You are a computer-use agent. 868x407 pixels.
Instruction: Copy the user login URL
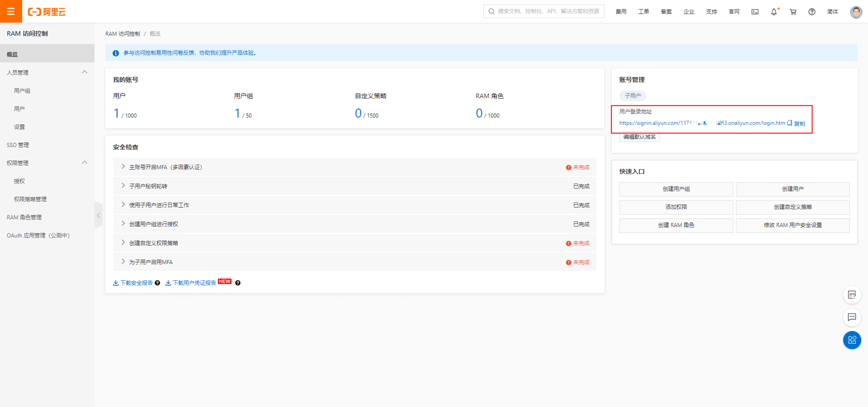click(x=799, y=123)
